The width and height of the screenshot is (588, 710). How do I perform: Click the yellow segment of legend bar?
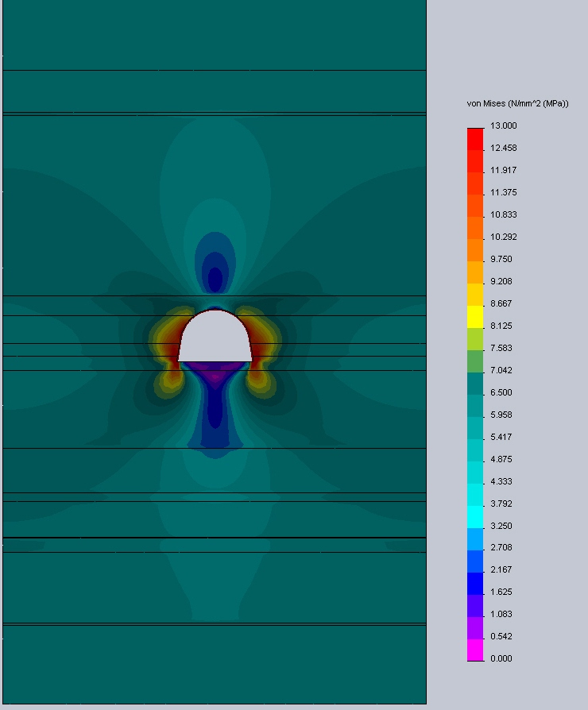[475, 317]
